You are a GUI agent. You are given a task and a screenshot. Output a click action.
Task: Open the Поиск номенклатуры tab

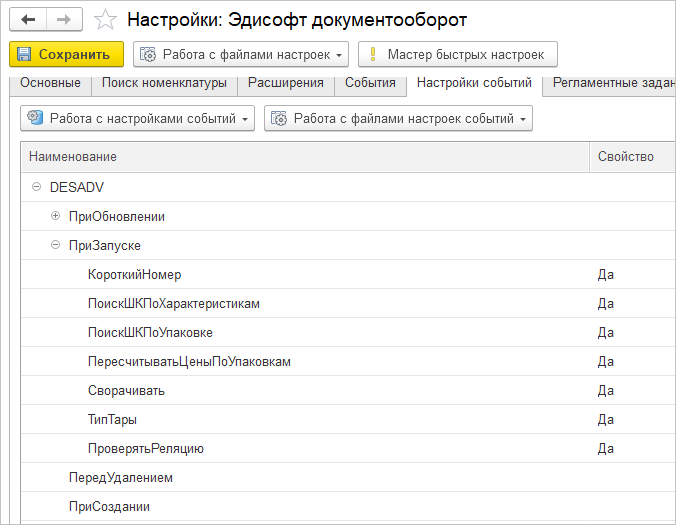click(x=165, y=84)
